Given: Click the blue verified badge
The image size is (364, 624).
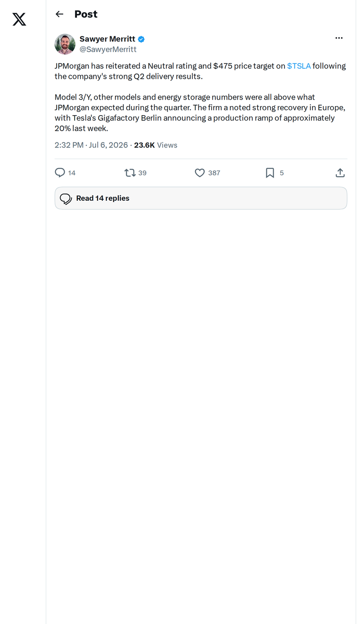Looking at the screenshot, I should coord(141,40).
